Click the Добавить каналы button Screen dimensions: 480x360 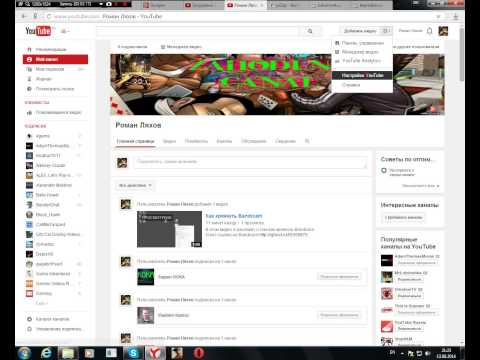click(x=404, y=218)
